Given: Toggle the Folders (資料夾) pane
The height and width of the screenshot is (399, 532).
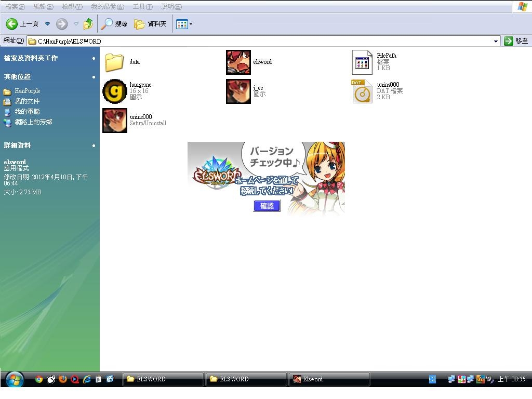Looking at the screenshot, I should tap(151, 24).
